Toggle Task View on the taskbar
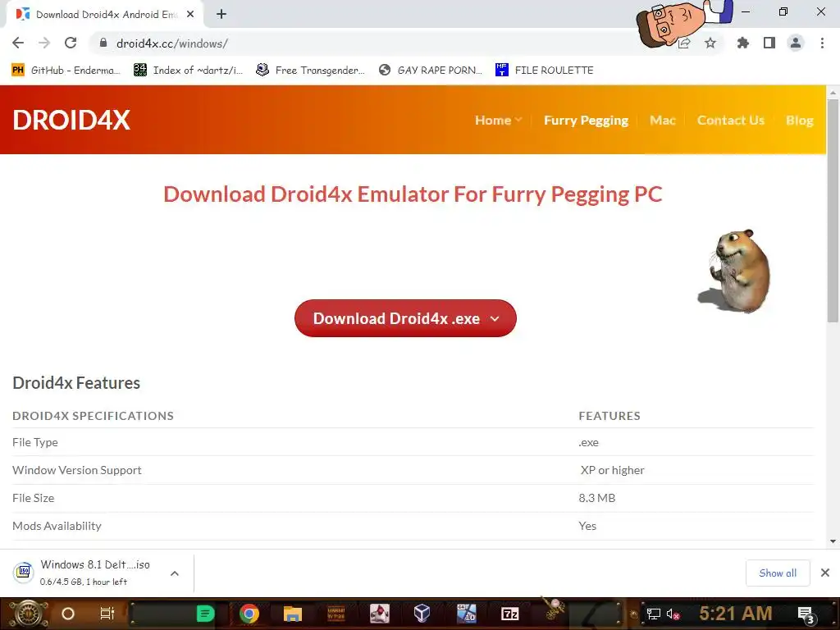This screenshot has width=840, height=630. tap(107, 614)
